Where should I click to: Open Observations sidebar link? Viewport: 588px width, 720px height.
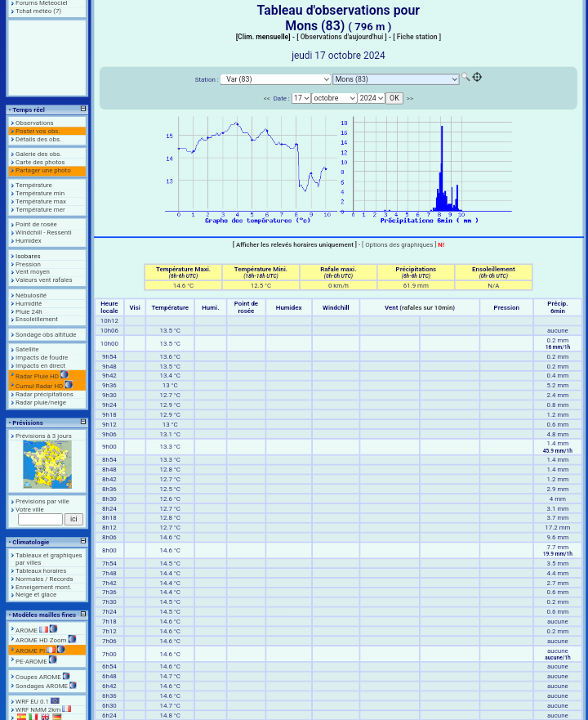tap(34, 123)
